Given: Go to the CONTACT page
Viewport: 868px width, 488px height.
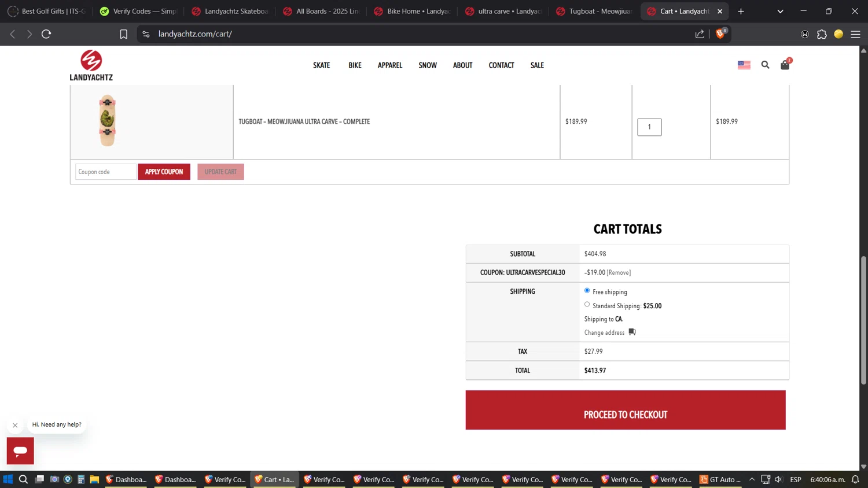Looking at the screenshot, I should [x=501, y=65].
